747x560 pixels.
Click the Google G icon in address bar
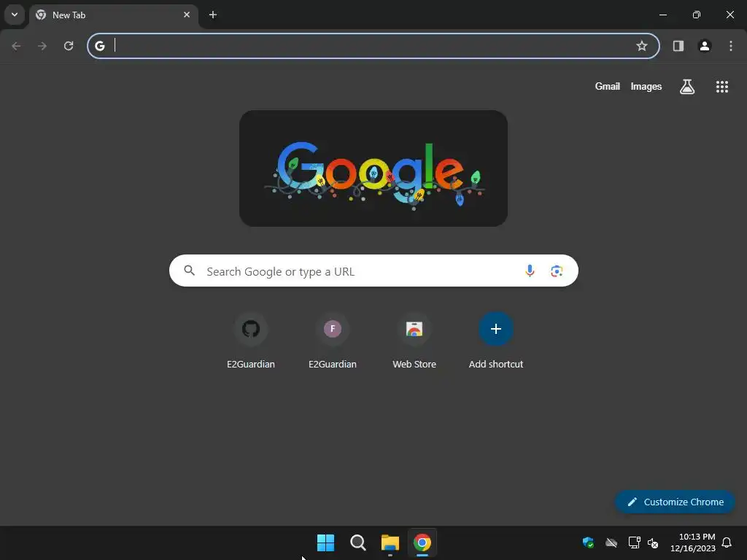coord(99,46)
